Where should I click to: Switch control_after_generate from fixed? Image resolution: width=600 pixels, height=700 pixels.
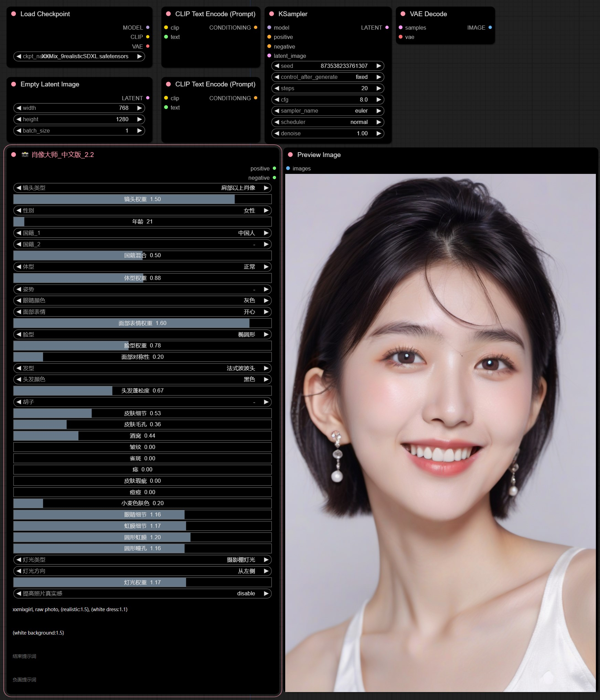pos(328,77)
